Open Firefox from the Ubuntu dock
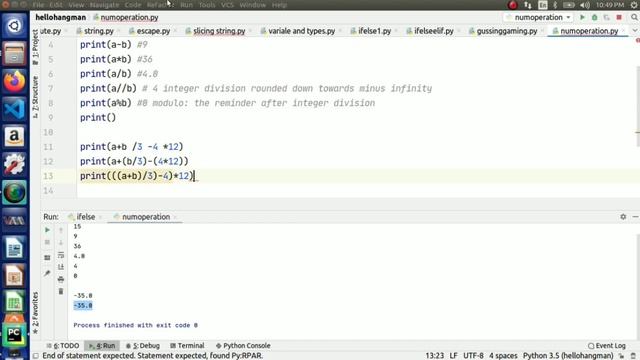 14,81
